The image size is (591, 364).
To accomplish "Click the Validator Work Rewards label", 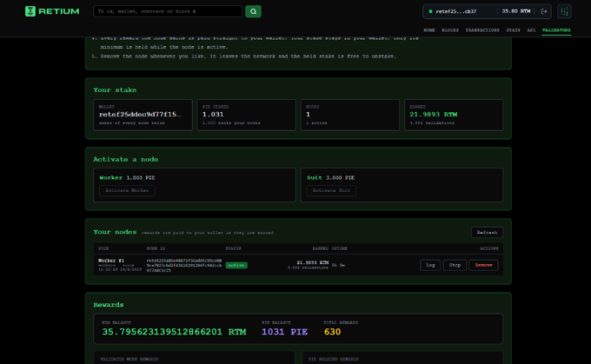I will click(129, 359).
